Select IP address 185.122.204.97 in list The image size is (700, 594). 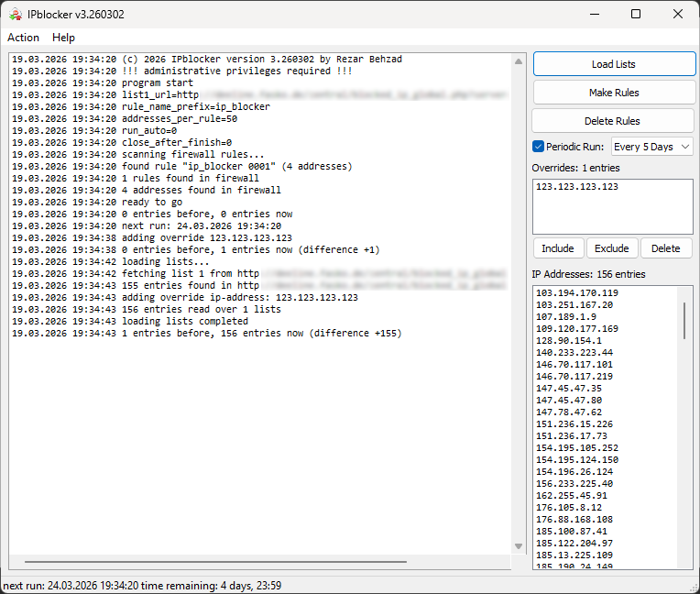point(574,543)
